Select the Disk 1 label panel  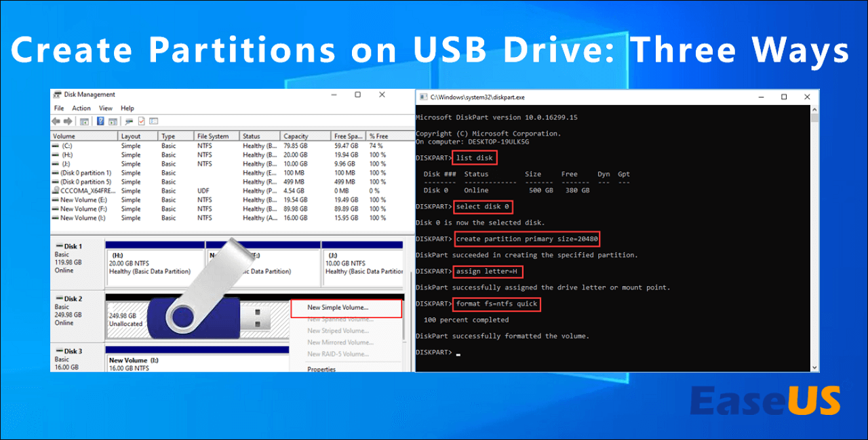(77, 263)
